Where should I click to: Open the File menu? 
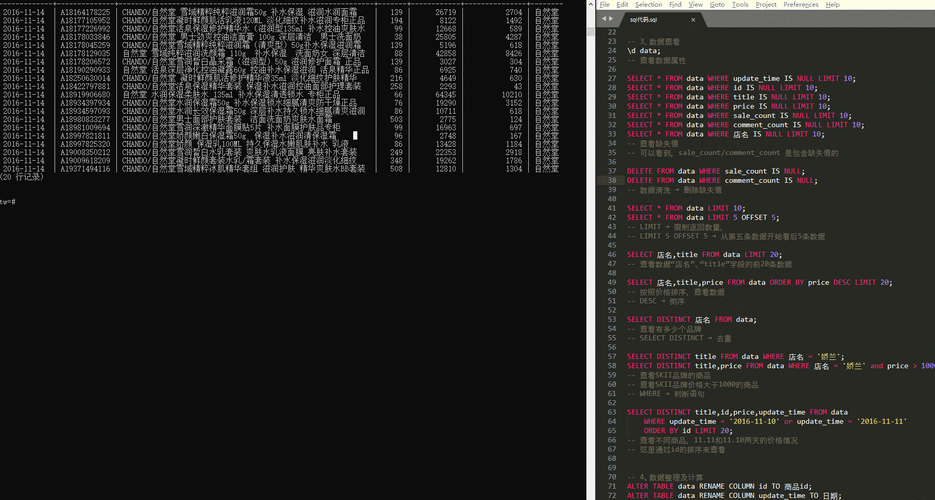click(x=604, y=5)
